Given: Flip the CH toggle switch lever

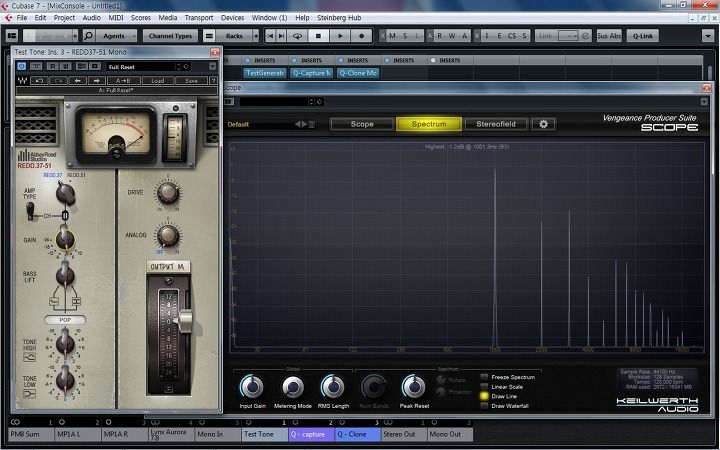Looking at the screenshot, I should click(x=30, y=211).
